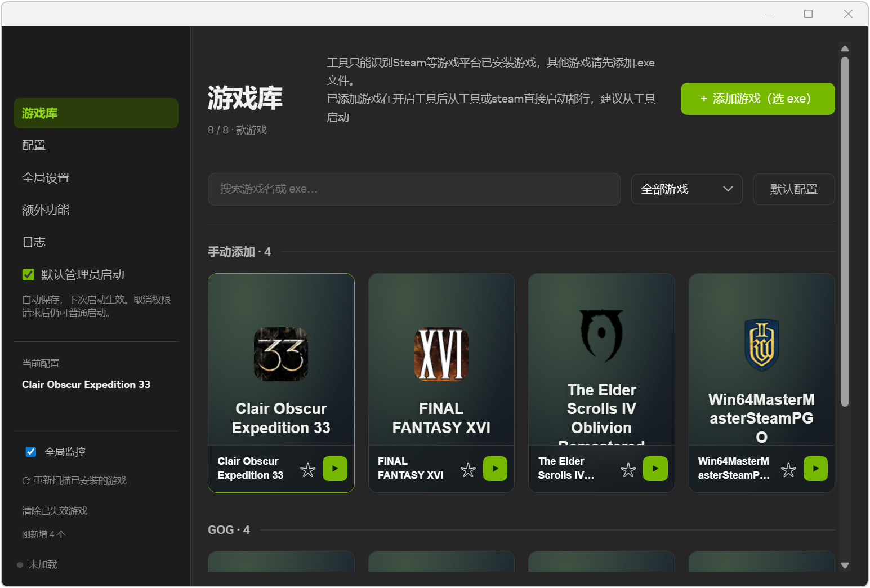Favorite Clair Obscur Expedition 33 with star icon
870x588 pixels.
click(307, 469)
